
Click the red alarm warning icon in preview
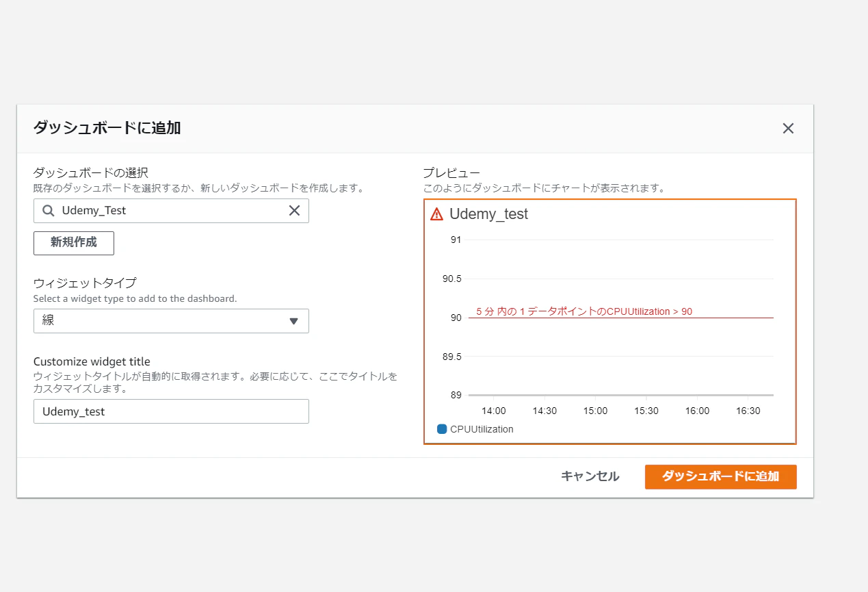pyautogui.click(x=436, y=214)
